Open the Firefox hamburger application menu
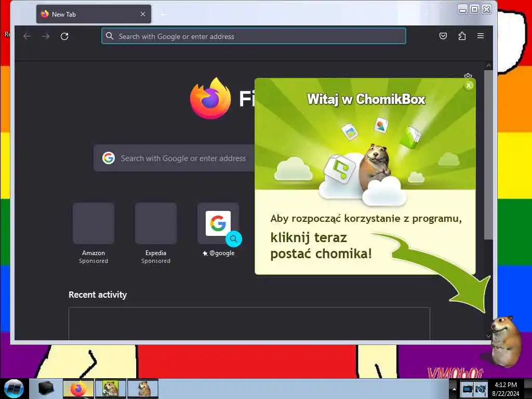The height and width of the screenshot is (399, 532). (x=481, y=36)
